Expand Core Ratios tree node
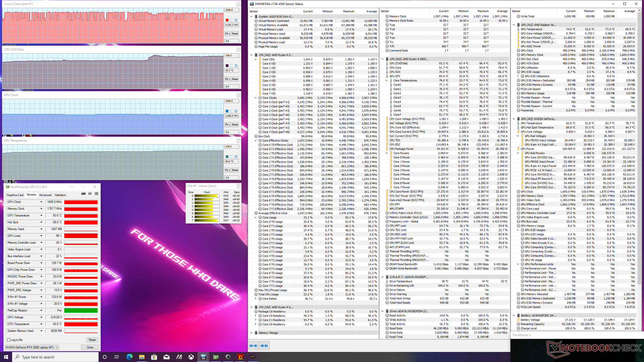The image size is (644, 362). pyautogui.click(x=256, y=299)
